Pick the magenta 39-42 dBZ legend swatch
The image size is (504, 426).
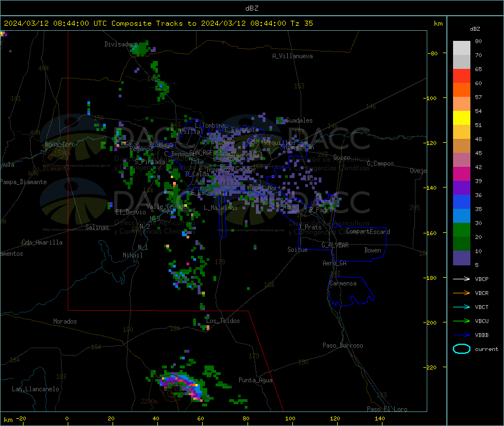click(461, 174)
